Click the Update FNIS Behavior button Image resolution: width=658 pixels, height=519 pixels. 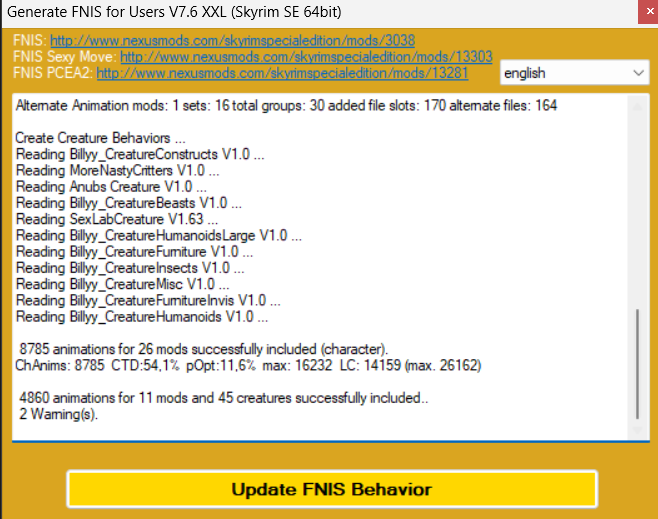click(332, 489)
